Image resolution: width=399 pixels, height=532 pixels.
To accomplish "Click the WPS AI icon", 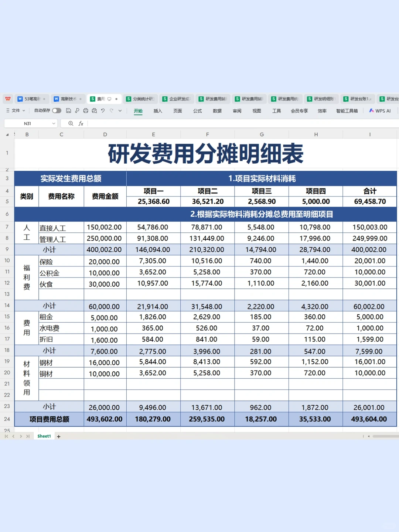I will point(380,111).
